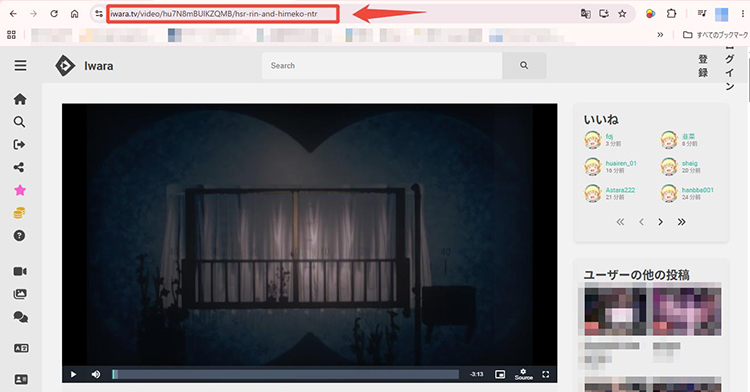Toggle picture-in-picture mode on the player
750x392 pixels.
(500, 374)
